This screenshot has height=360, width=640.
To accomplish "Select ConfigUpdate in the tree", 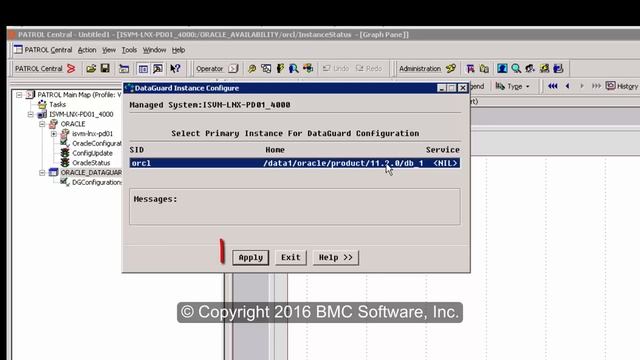I will pyautogui.click(x=92, y=153).
